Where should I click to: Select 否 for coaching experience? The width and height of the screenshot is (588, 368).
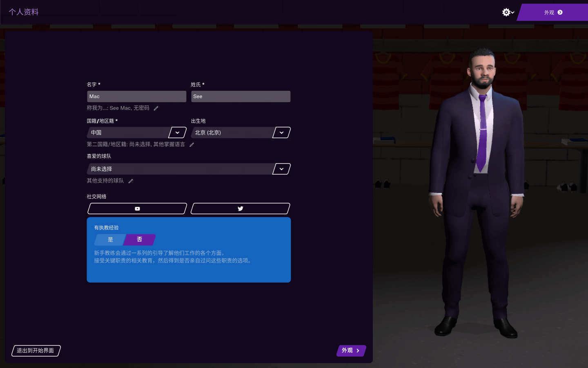pyautogui.click(x=140, y=240)
